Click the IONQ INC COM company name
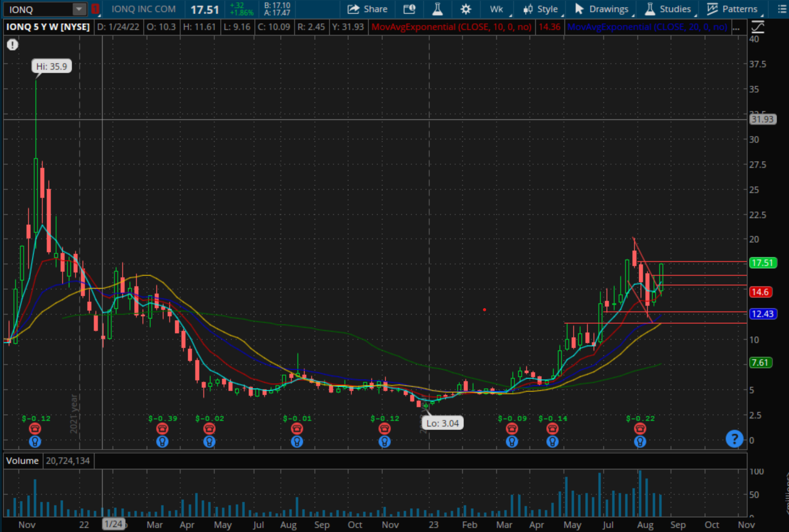The width and height of the screenshot is (789, 532). [143, 9]
